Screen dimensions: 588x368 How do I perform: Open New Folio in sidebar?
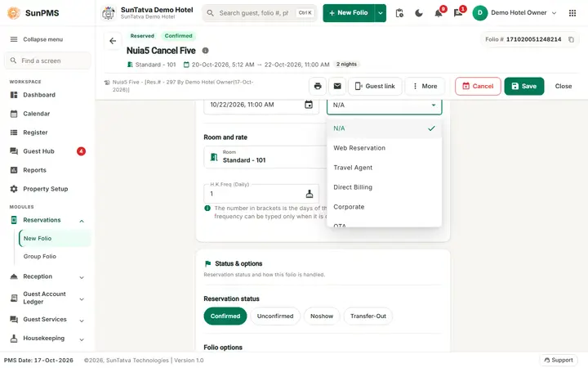pos(55,239)
